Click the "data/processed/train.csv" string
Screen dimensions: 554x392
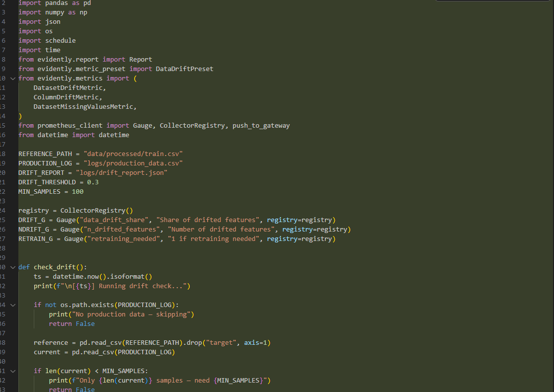(133, 154)
